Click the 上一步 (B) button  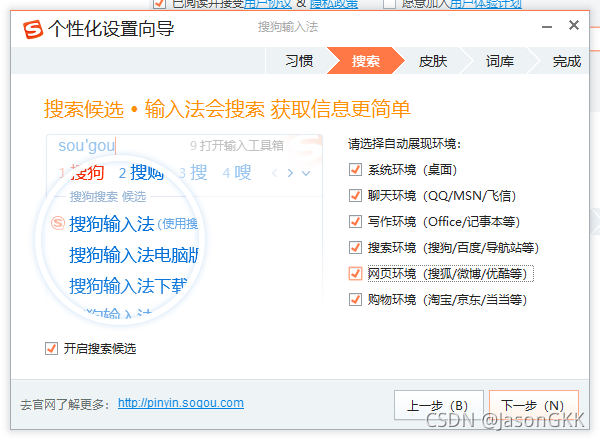coord(439,405)
